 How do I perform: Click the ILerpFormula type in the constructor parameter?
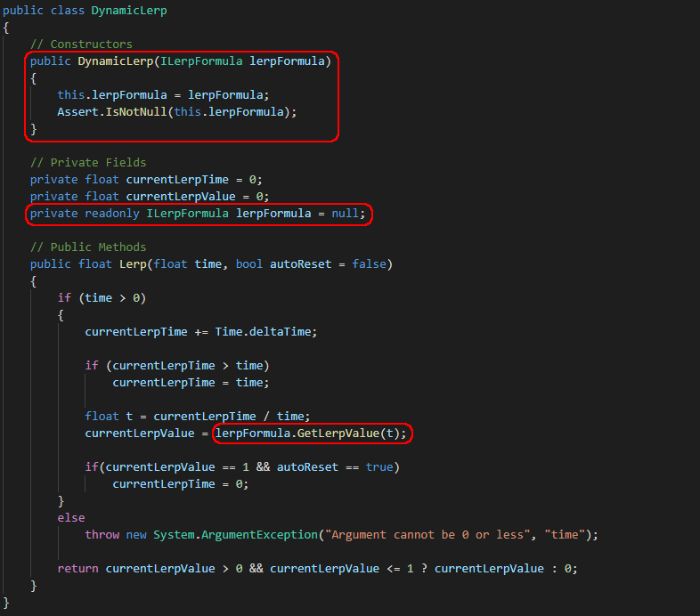201,61
